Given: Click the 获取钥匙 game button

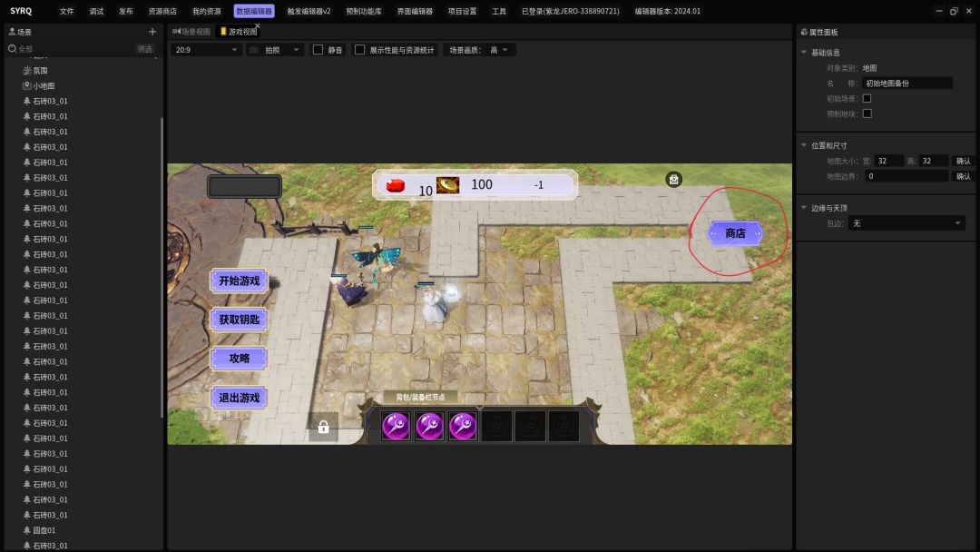Looking at the screenshot, I should 239,320.
